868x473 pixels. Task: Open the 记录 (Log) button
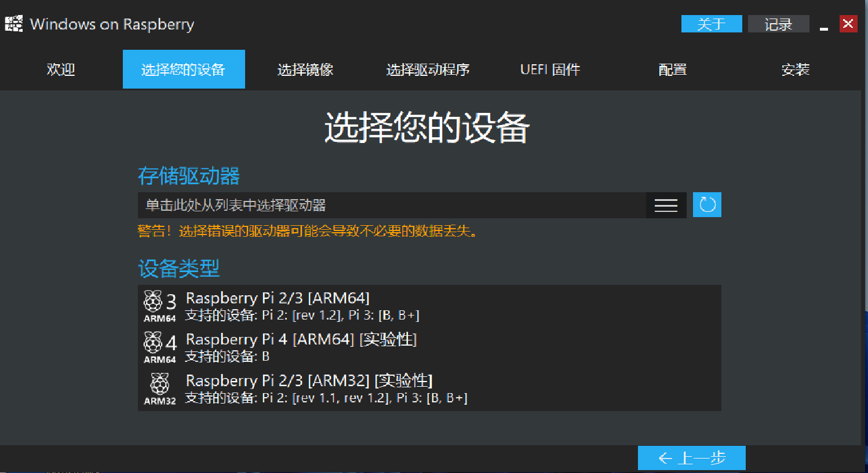click(778, 24)
